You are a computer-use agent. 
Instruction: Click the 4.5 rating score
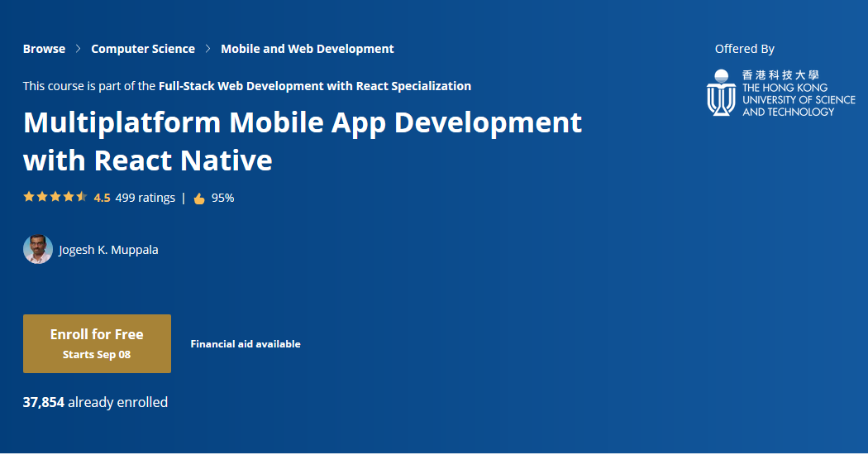tap(102, 198)
